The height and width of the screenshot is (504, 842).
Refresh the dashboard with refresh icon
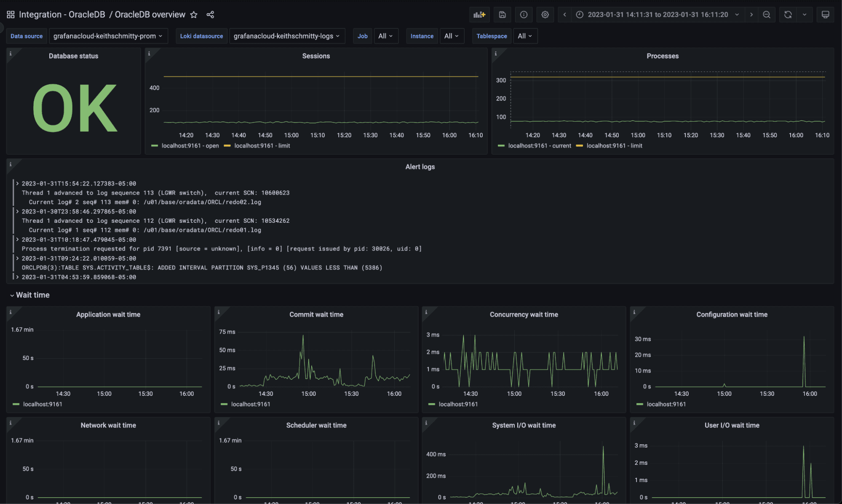point(787,14)
